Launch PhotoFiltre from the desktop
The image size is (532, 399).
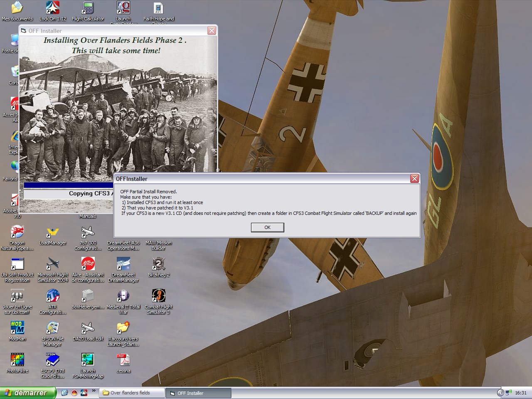[x=17, y=360]
